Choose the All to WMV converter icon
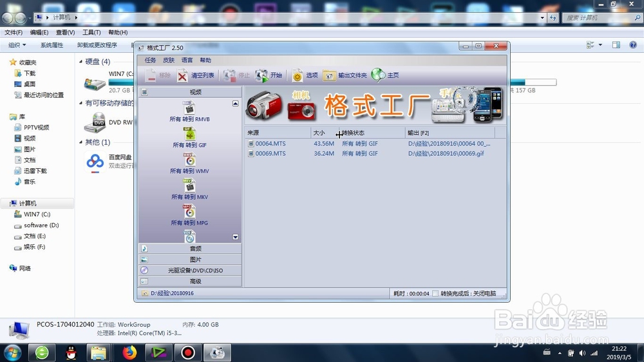Viewport: 644px width, 362px height. point(189,160)
